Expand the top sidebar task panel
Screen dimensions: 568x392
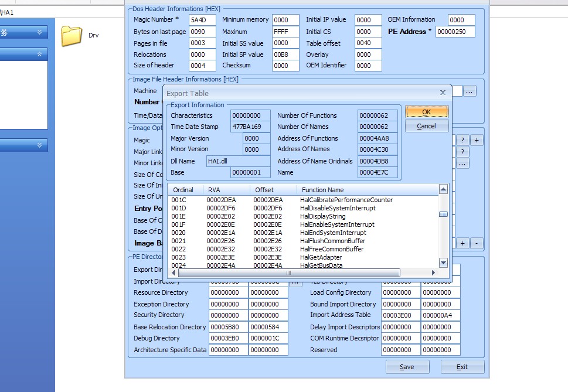40,33
